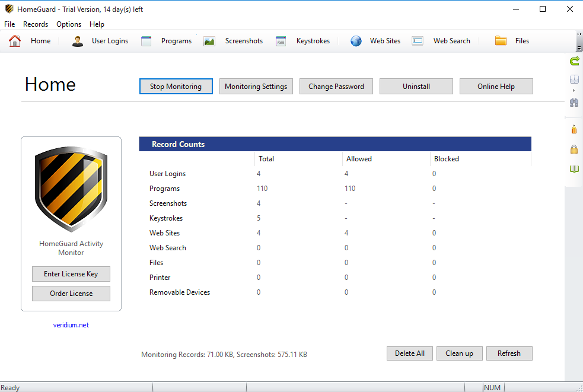Click the Web Search field icon
The image size is (583, 392).
[417, 41]
